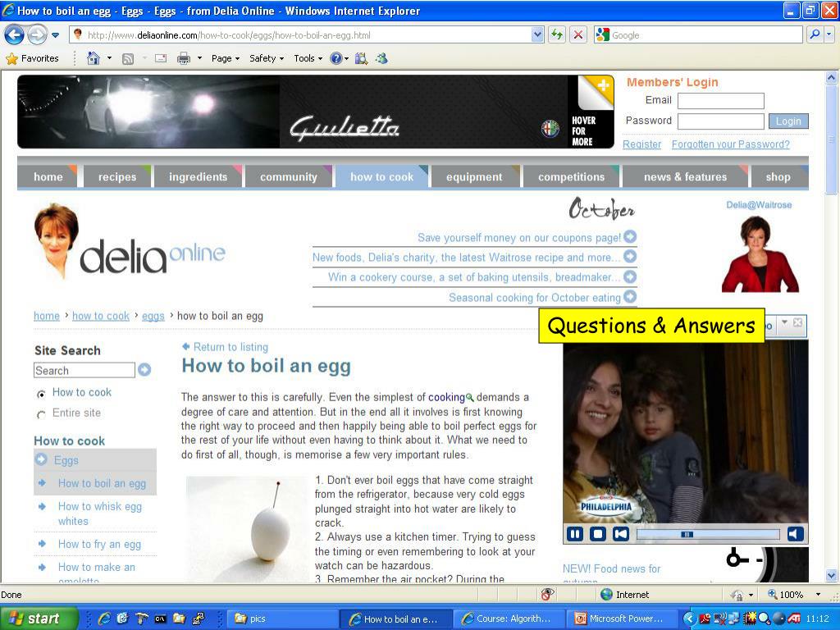840x630 pixels.
Task: Expand the Home button dropdown arrow
Action: click(109, 58)
